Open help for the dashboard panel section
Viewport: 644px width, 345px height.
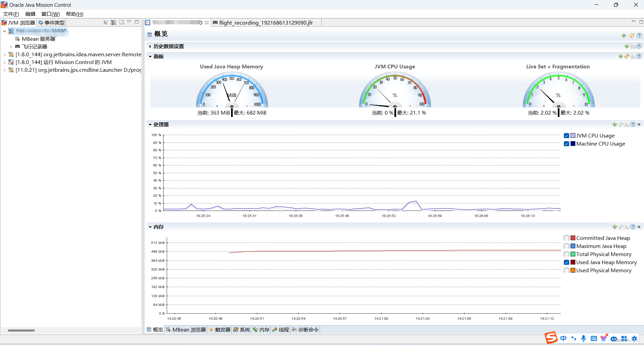click(x=639, y=56)
